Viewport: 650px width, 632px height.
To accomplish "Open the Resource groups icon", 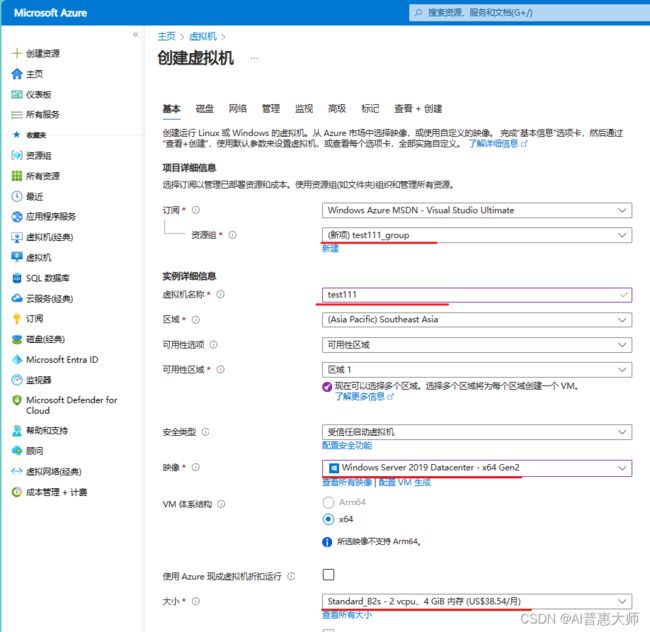I will (17, 155).
